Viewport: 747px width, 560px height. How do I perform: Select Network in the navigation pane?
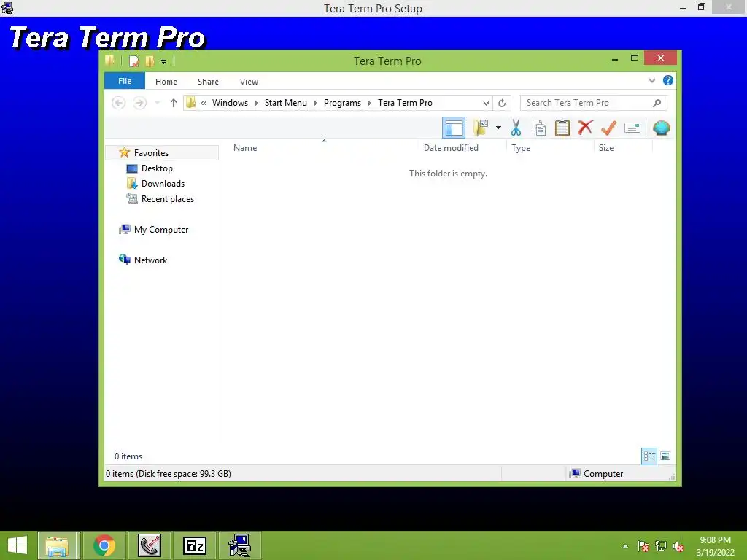(x=150, y=260)
